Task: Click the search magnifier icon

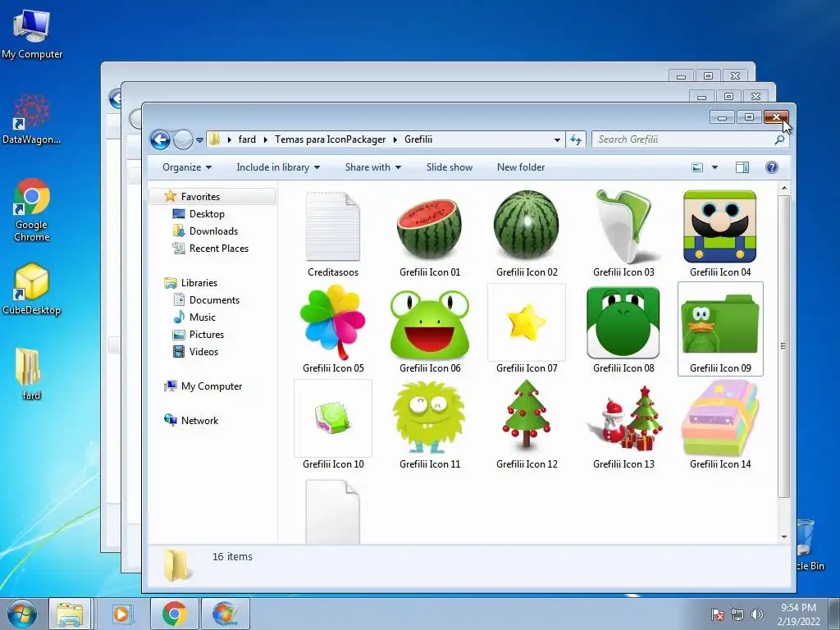Action: pyautogui.click(x=779, y=139)
